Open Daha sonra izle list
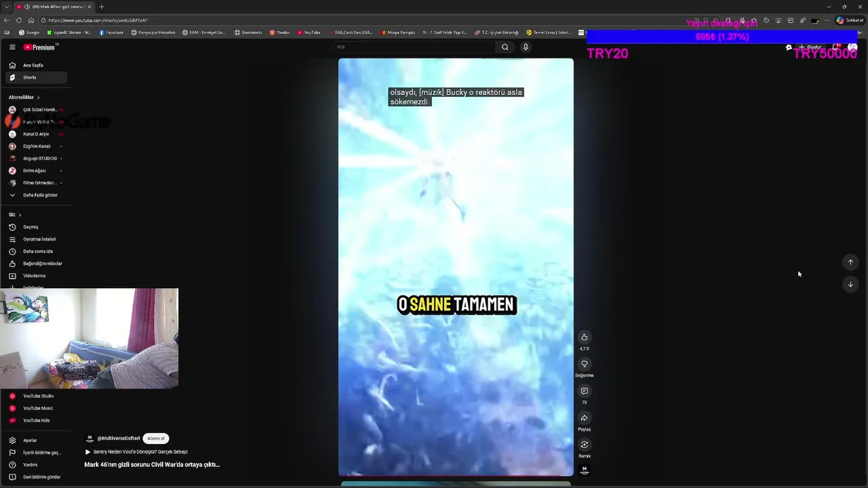868x488 pixels. [x=35, y=251]
